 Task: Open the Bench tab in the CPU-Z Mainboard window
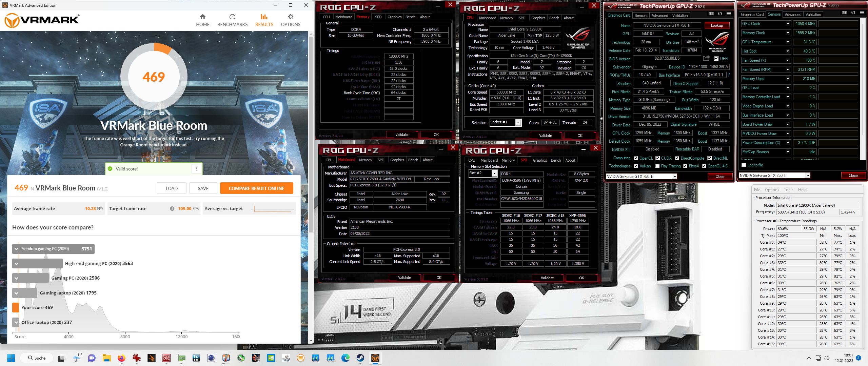point(413,160)
